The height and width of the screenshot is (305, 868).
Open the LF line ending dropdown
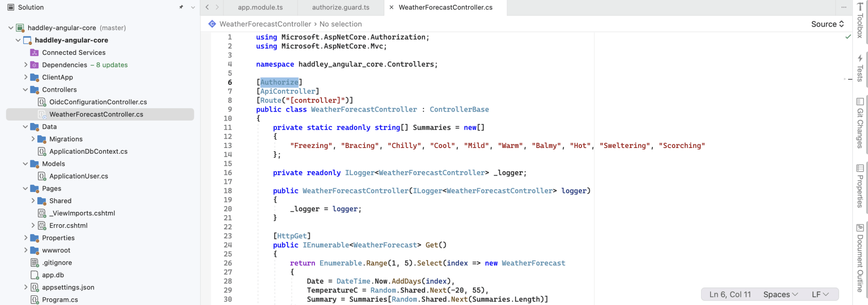click(820, 294)
